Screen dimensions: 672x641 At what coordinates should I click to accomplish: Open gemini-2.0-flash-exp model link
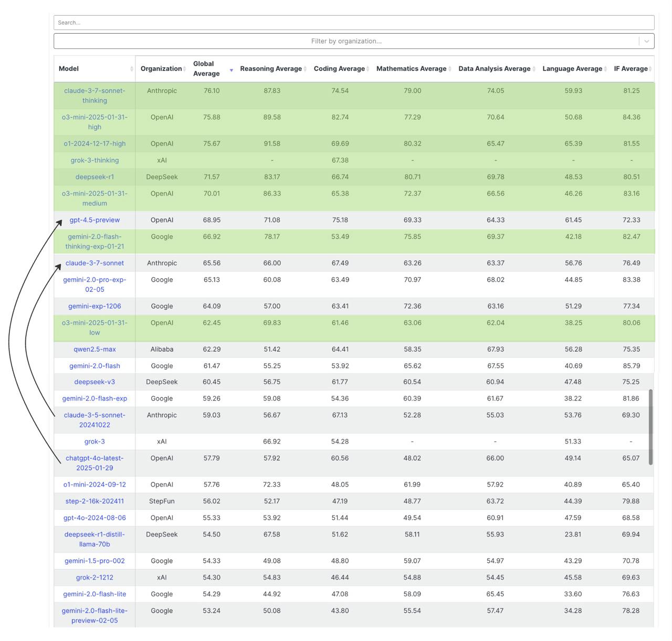click(94, 398)
